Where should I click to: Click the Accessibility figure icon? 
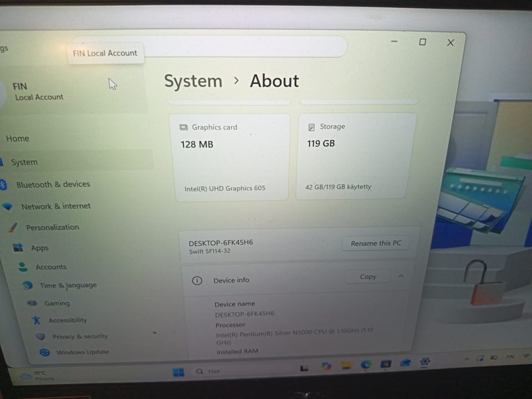point(37,320)
